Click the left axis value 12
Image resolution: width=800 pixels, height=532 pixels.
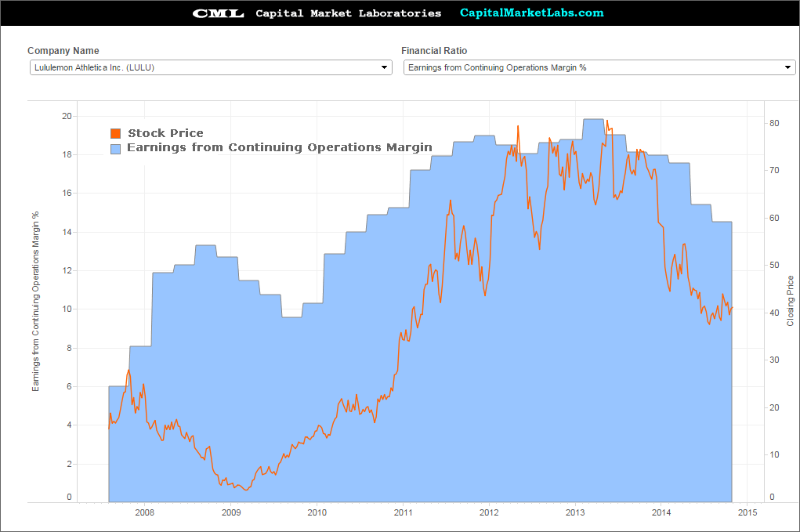tap(67, 270)
